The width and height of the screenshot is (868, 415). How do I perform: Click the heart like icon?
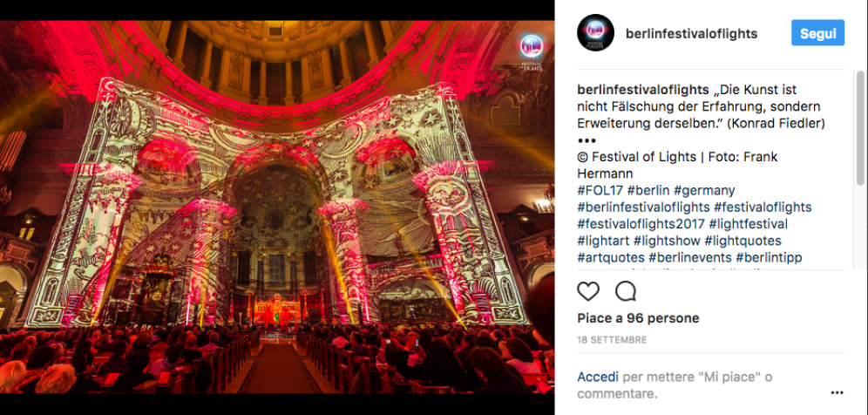[588, 291]
